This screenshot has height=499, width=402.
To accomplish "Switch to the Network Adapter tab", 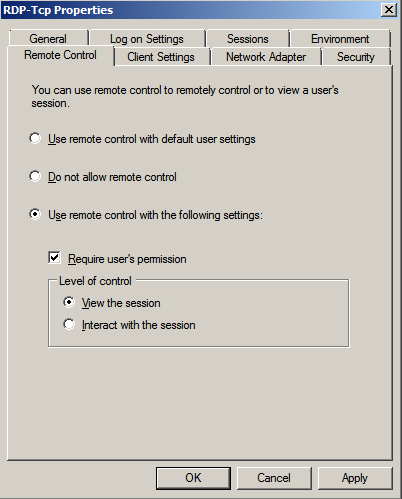I will [x=266, y=57].
